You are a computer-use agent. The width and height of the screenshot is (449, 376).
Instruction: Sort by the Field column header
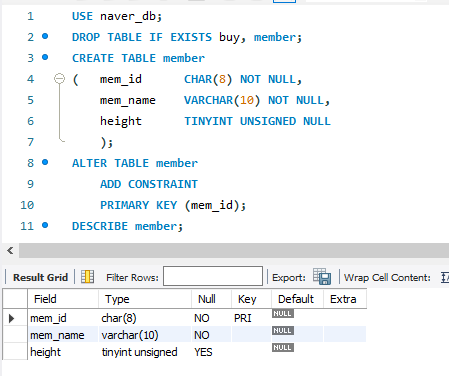[x=63, y=299]
